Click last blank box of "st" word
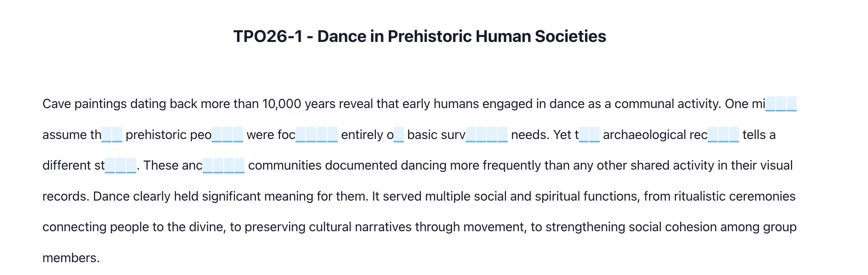 pos(131,165)
